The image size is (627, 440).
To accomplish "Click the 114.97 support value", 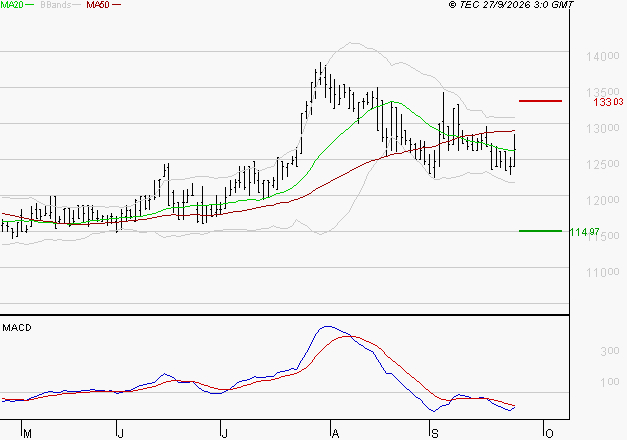I will click(x=584, y=232).
